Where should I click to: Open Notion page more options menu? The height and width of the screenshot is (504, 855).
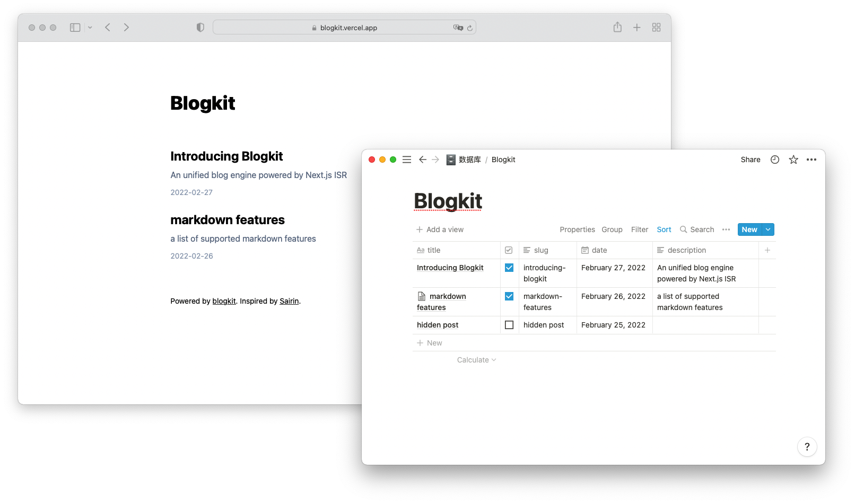pyautogui.click(x=812, y=160)
